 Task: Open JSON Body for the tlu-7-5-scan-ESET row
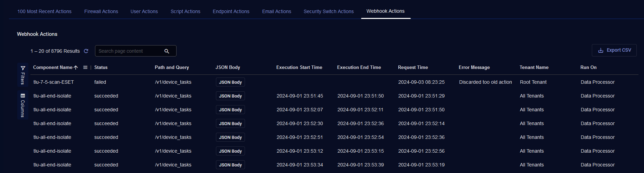coord(230,82)
